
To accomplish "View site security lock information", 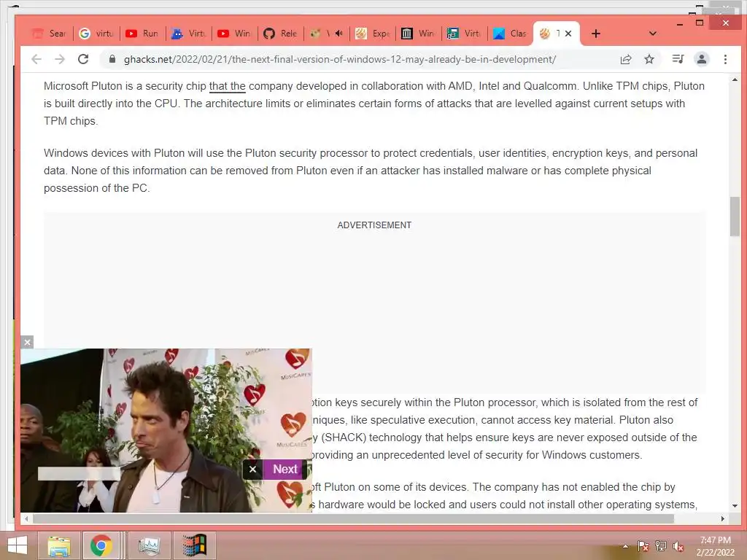I will (x=112, y=59).
